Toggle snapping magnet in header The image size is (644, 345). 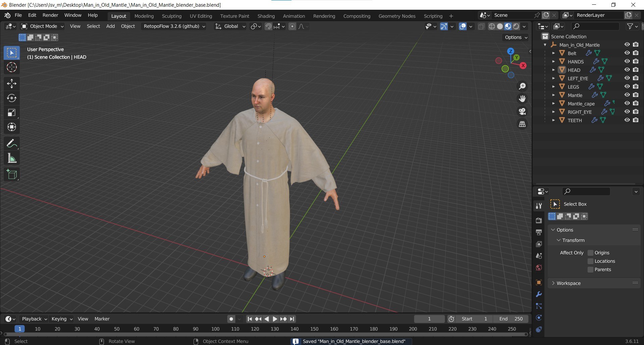click(268, 26)
